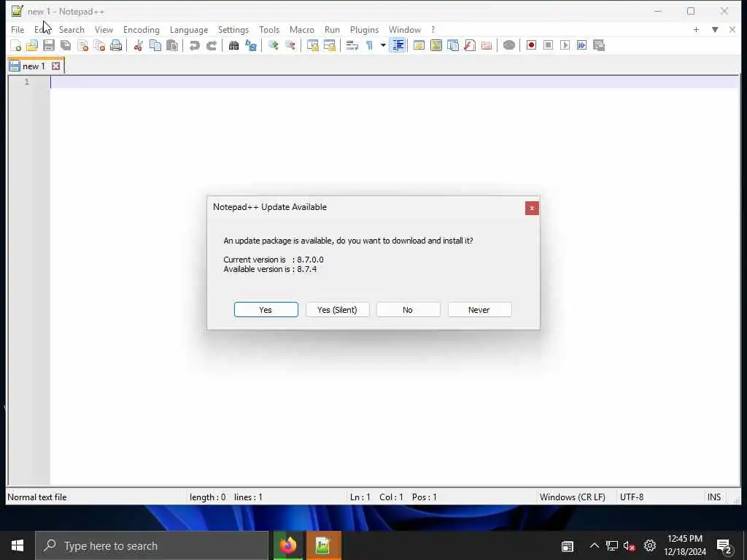Open Folder as Workspace icon
The height and width of the screenshot is (560, 747).
pos(487,45)
